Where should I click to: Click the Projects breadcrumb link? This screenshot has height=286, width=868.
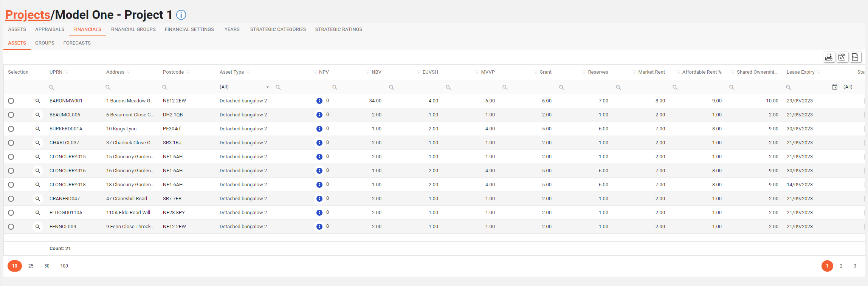28,15
